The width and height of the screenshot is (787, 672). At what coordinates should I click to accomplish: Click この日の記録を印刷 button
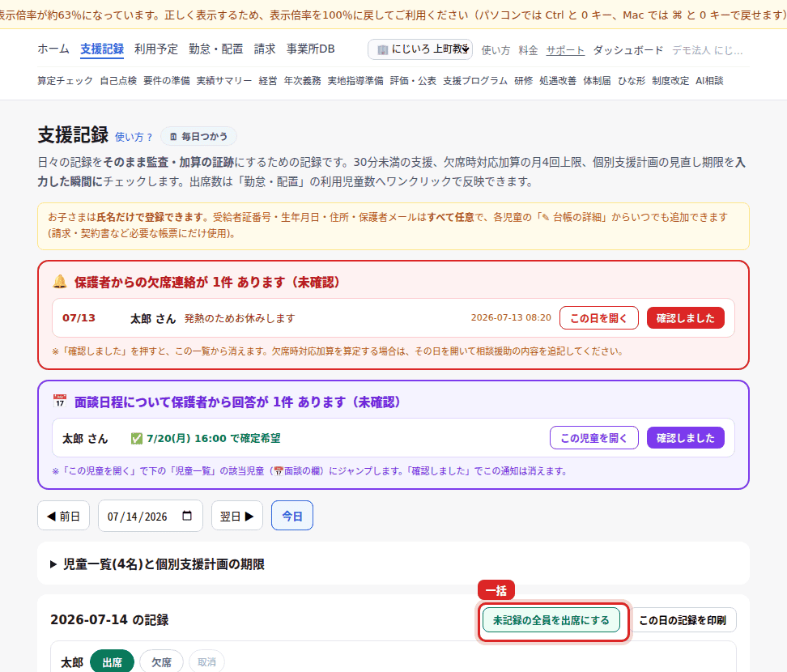(683, 620)
